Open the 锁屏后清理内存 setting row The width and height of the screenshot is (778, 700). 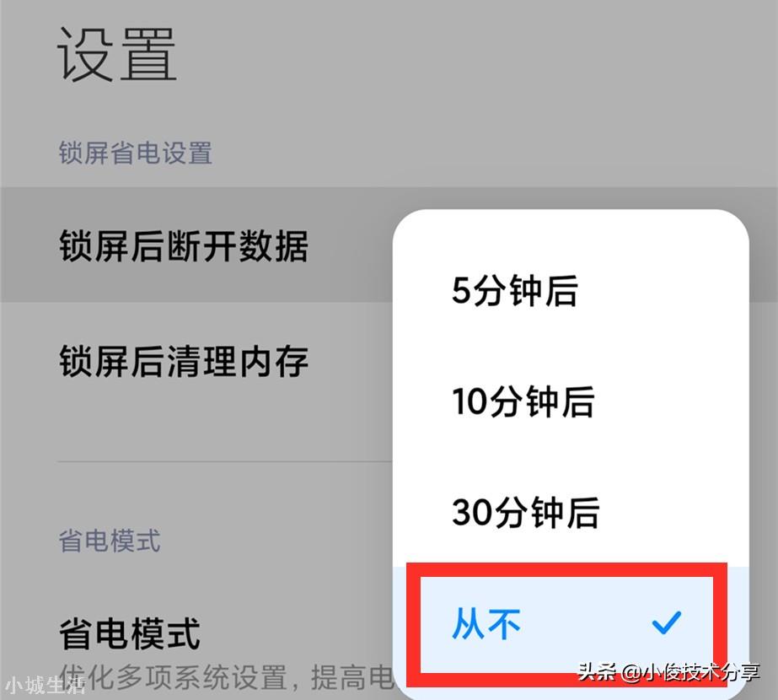click(196, 361)
